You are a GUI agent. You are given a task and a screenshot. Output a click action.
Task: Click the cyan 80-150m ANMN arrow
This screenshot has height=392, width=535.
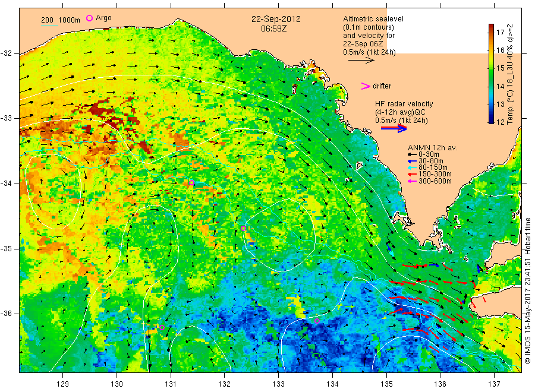tap(412, 167)
